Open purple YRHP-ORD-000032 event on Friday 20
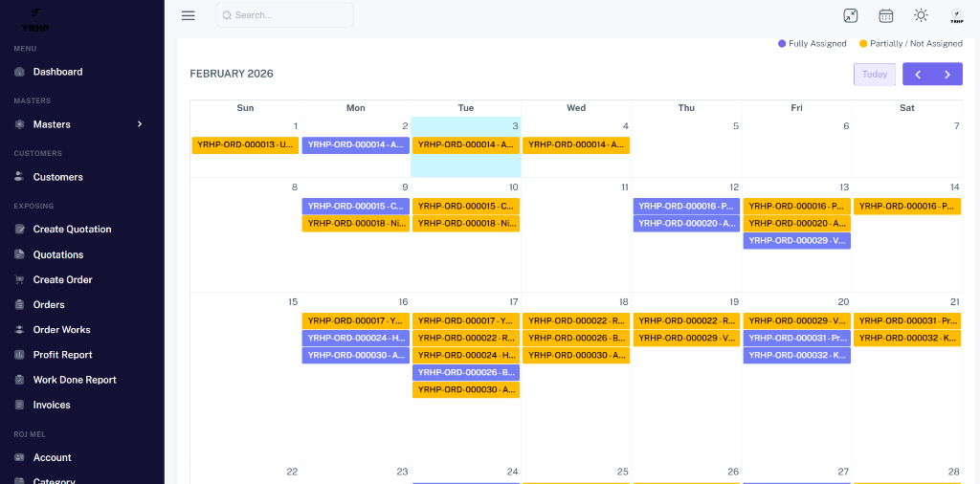This screenshot has width=980, height=484. (797, 356)
